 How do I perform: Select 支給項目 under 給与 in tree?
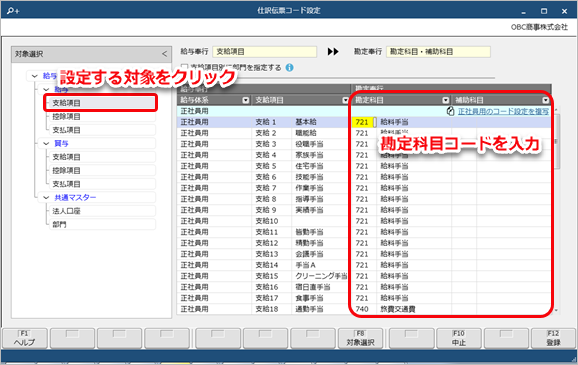tap(102, 103)
